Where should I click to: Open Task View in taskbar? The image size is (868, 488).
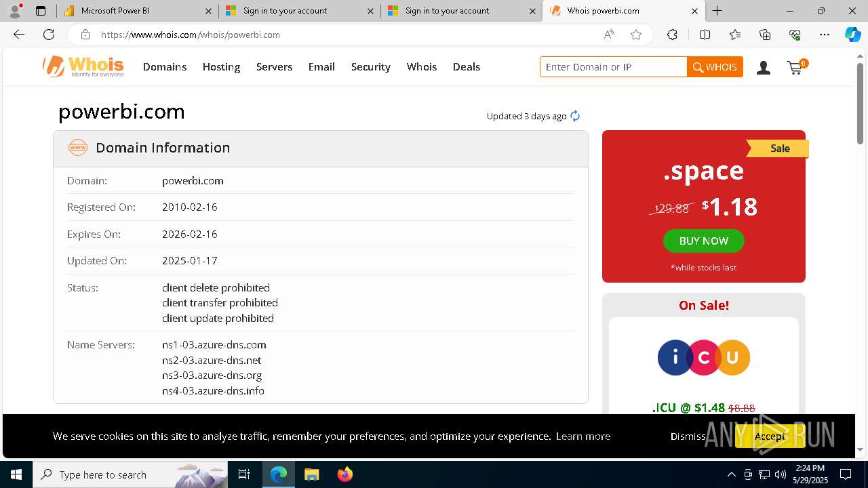(x=244, y=474)
